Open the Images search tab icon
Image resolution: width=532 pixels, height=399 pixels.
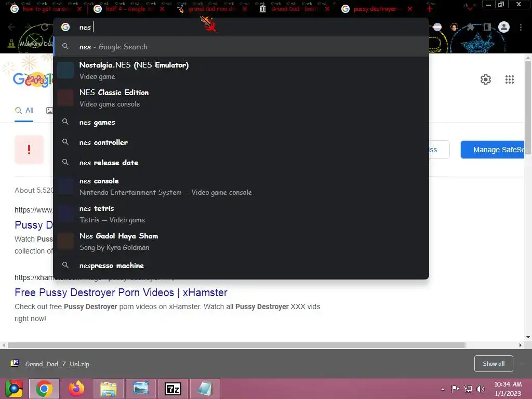[x=49, y=111]
